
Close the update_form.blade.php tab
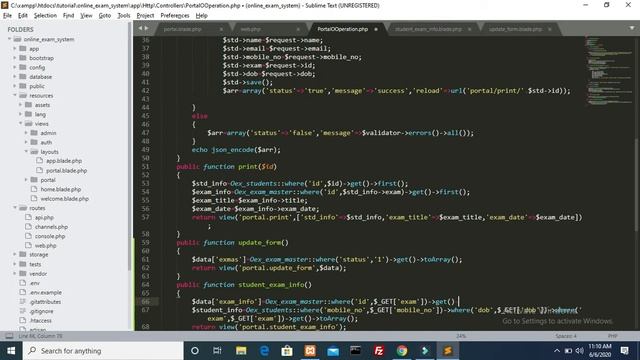(x=550, y=29)
